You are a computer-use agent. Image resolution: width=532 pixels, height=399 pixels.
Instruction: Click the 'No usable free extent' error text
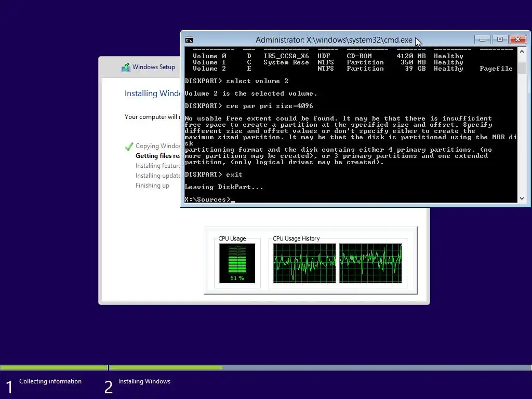(351, 140)
